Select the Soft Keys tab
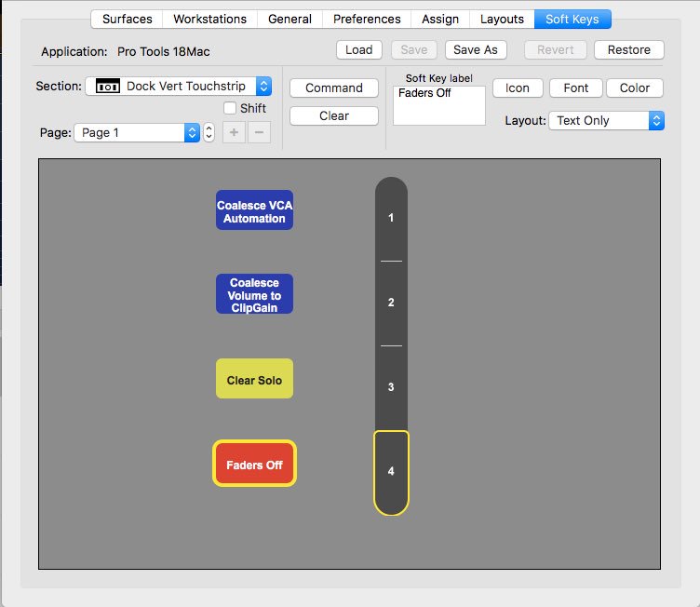The image size is (700, 607). pos(572,20)
